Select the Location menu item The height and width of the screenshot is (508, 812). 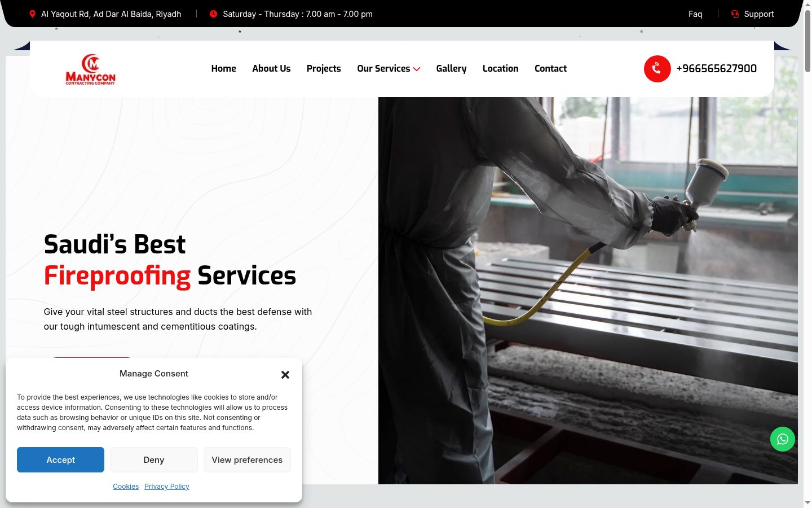tap(500, 68)
